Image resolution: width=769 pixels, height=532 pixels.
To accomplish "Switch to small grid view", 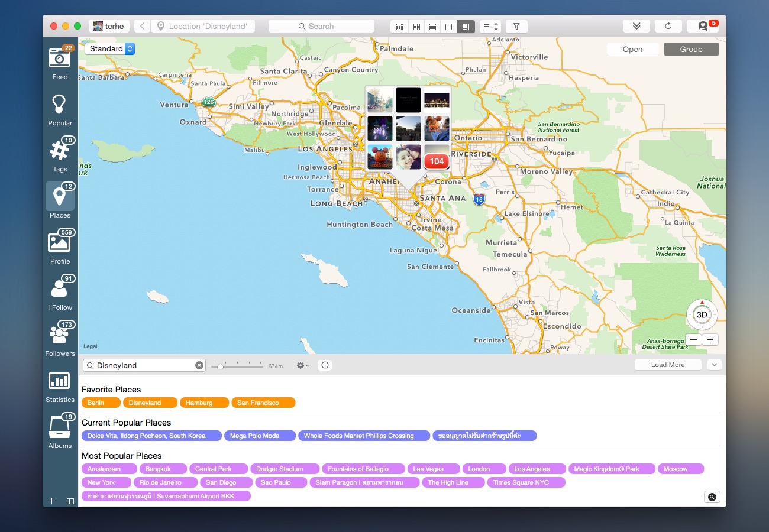I will 399,27.
